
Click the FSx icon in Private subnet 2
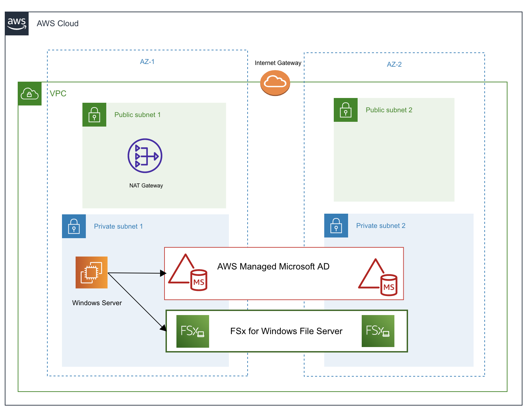(x=378, y=331)
